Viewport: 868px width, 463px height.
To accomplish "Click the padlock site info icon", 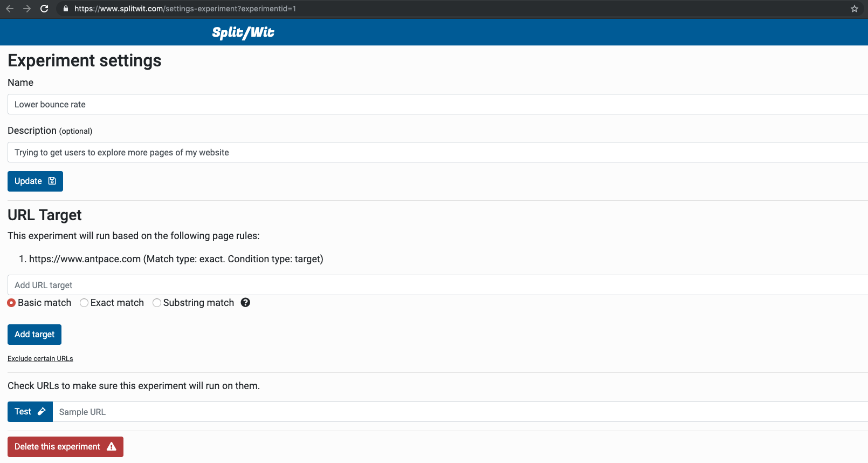I will coord(66,9).
